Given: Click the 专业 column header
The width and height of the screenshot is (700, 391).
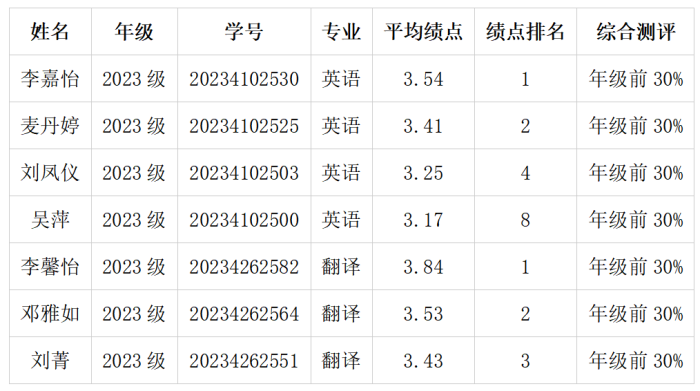Looking at the screenshot, I should click(342, 32).
